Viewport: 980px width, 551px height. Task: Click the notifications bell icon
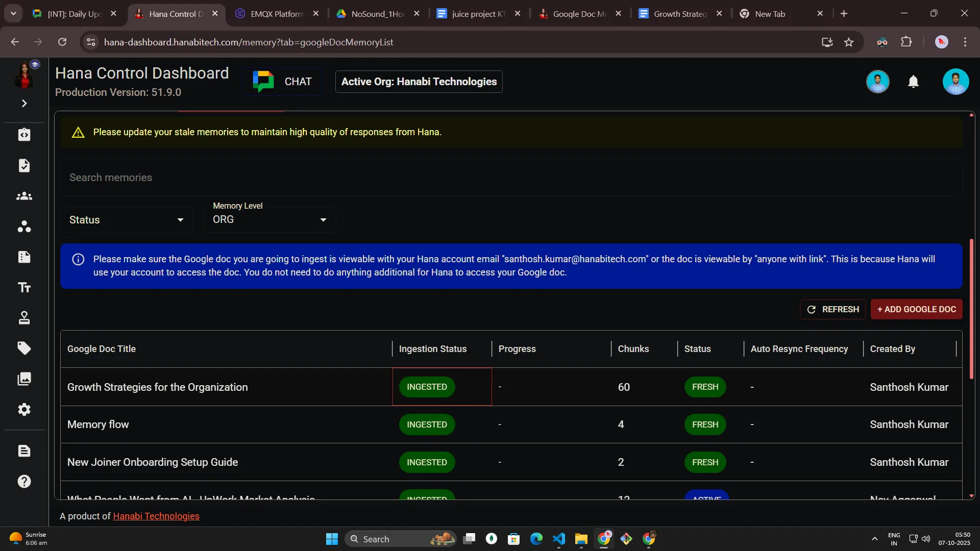(x=913, y=82)
